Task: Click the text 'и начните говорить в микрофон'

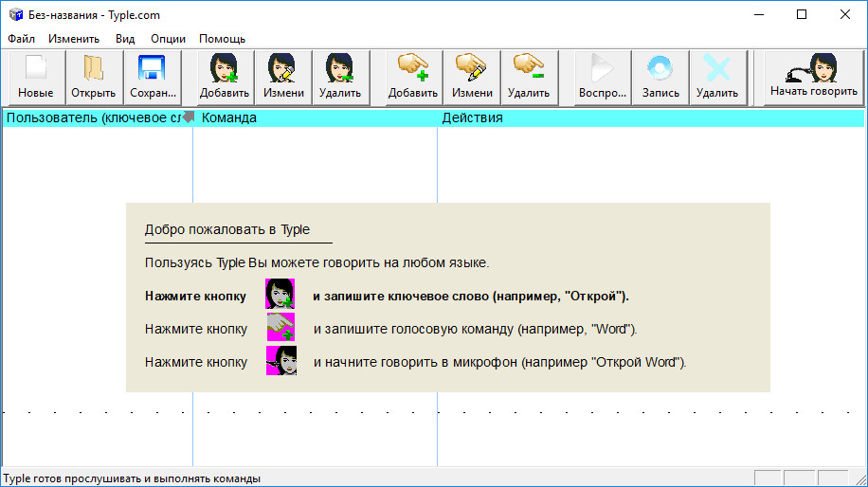Action: click(x=416, y=363)
